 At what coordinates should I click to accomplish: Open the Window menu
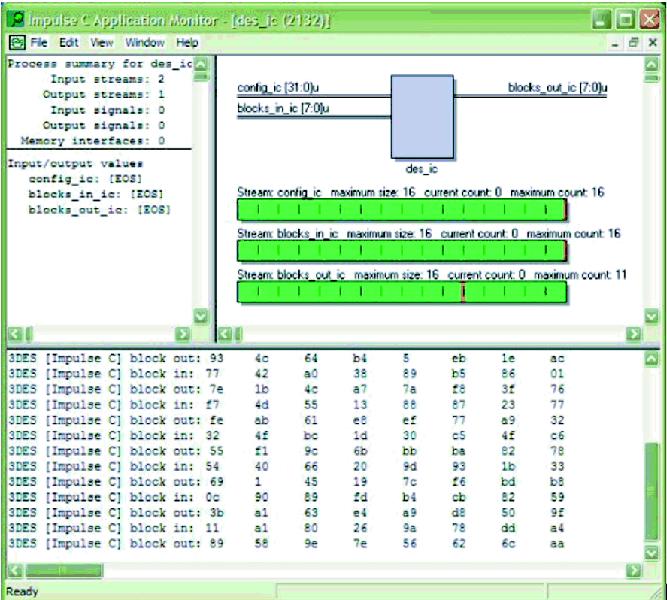(x=145, y=43)
